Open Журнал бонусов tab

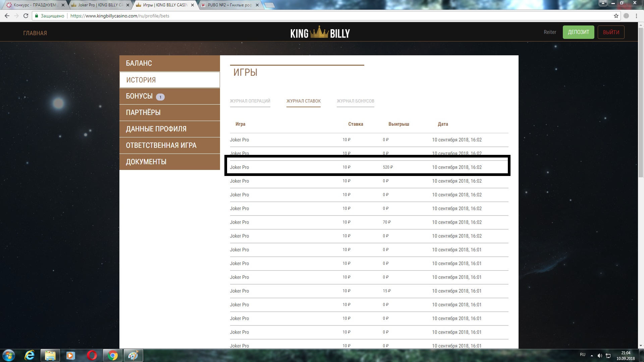(x=355, y=101)
